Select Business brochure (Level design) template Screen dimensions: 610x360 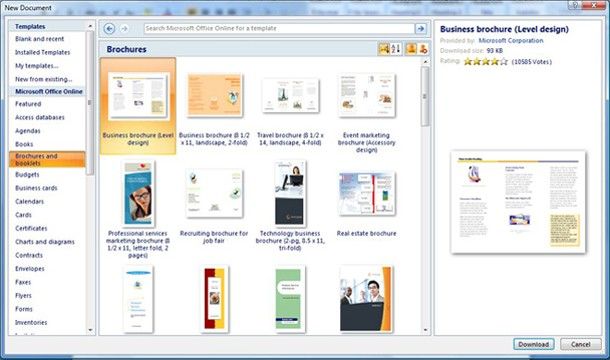pos(138,106)
